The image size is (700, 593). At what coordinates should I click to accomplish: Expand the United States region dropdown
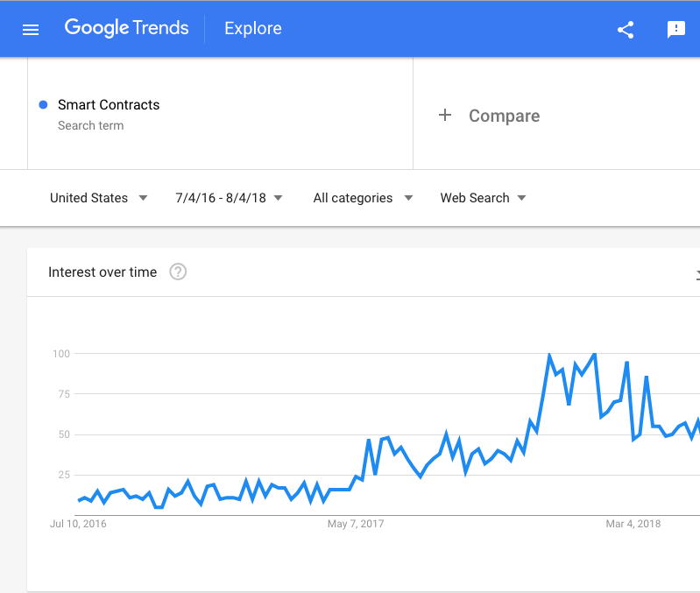pos(98,198)
